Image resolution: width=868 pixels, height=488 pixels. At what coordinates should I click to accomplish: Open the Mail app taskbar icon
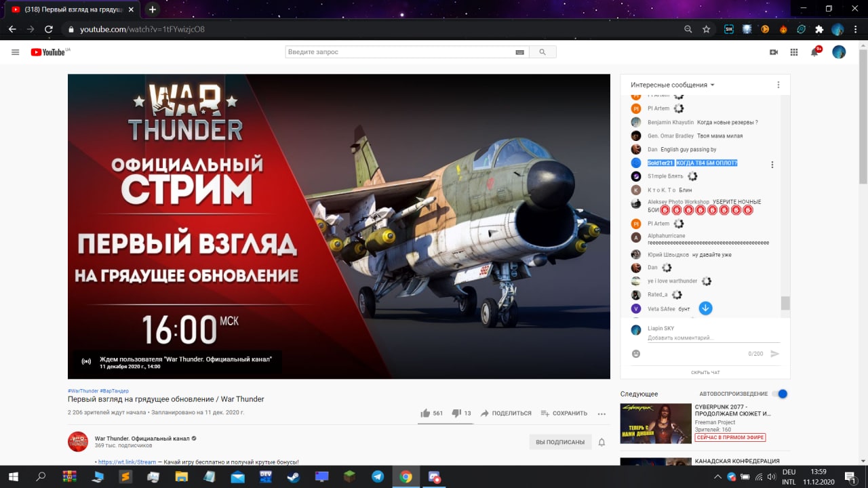tap(237, 476)
